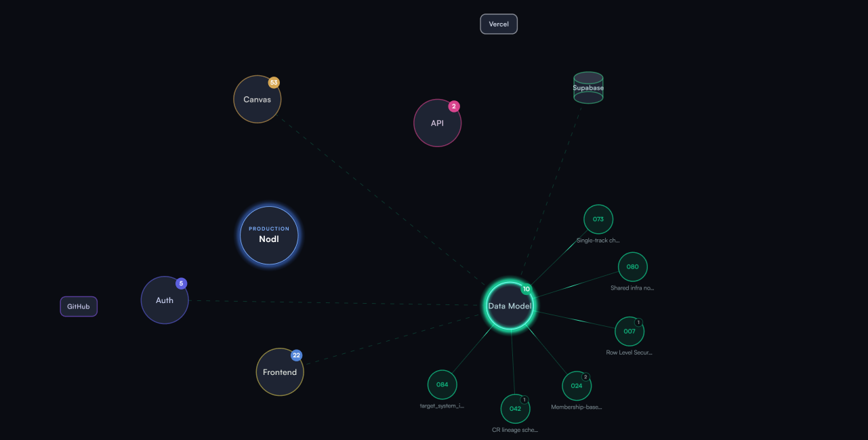Screen dimensions: 868x440
Task: Click the 'CR lineage sche...' label
Action: coord(516,430)
